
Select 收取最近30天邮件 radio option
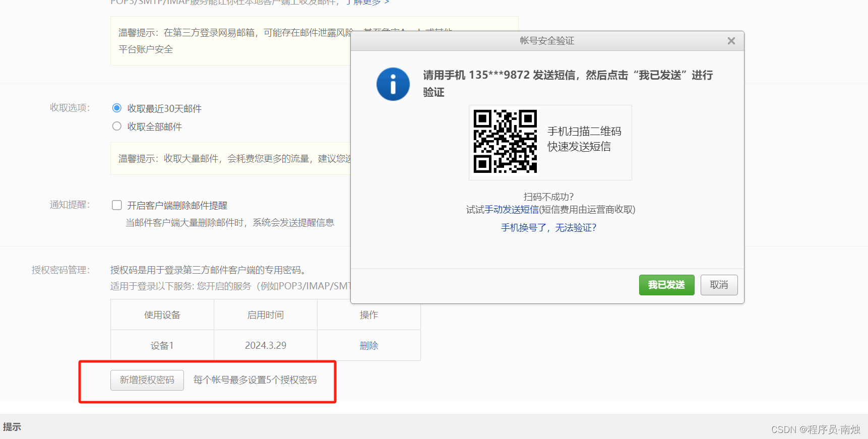[x=117, y=108]
